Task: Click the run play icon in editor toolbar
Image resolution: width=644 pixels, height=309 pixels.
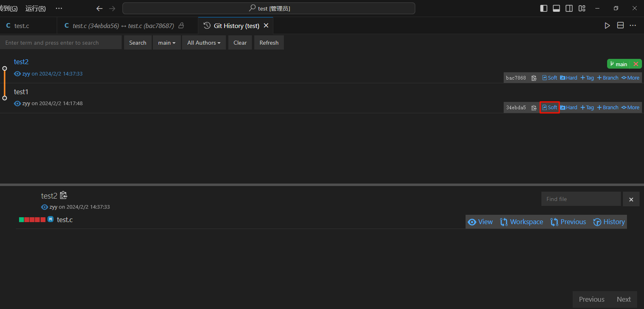Action: click(x=607, y=26)
